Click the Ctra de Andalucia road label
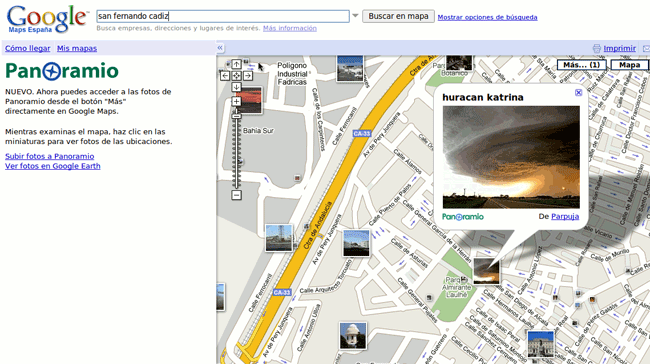The height and width of the screenshot is (364, 650). click(x=318, y=225)
